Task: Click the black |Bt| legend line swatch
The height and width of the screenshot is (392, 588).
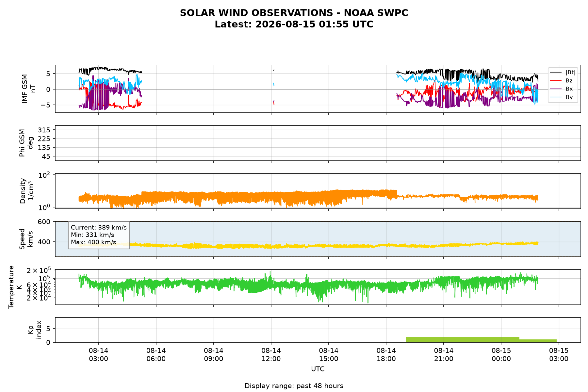Action: click(556, 72)
